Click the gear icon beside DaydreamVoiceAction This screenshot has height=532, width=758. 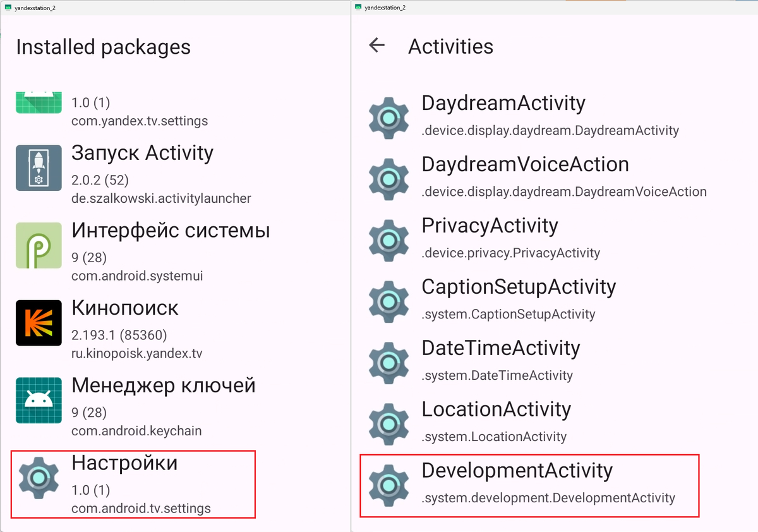(389, 178)
